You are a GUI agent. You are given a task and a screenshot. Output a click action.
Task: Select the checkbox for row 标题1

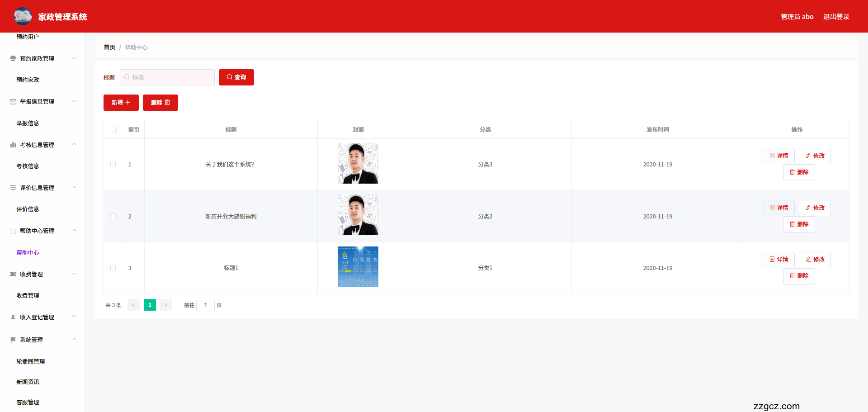[x=113, y=268]
